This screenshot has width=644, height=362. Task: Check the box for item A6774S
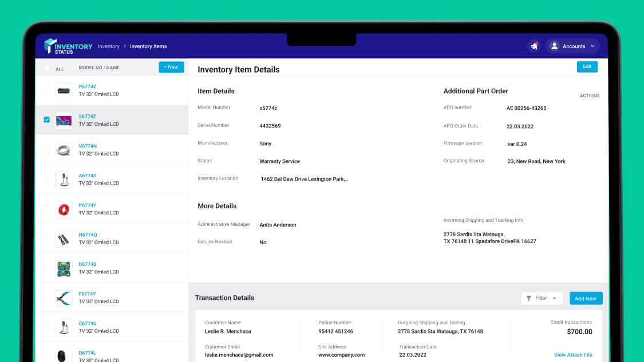[47, 179]
